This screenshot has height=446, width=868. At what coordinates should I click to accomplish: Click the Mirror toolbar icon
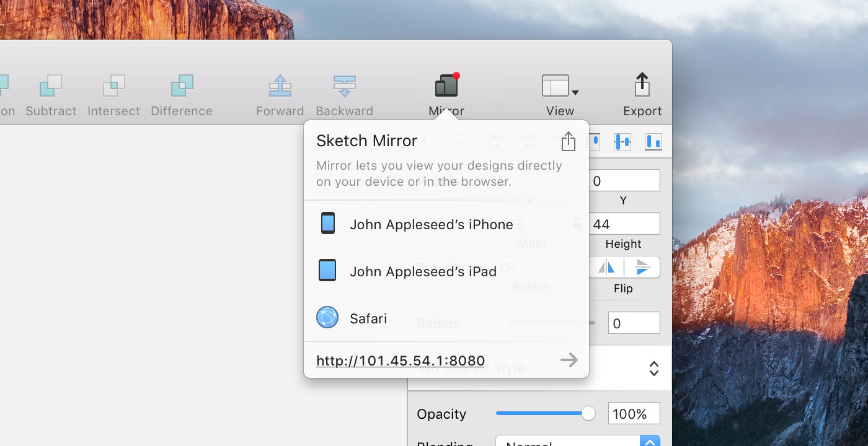click(446, 86)
